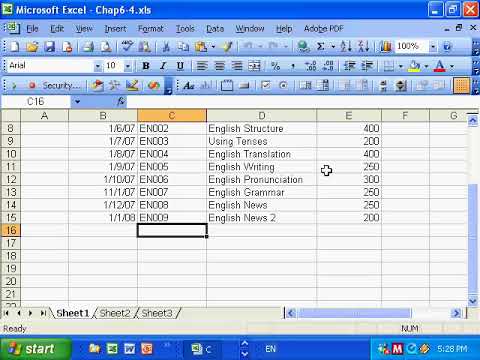
Task: Click the insert function fx button
Action: (121, 101)
